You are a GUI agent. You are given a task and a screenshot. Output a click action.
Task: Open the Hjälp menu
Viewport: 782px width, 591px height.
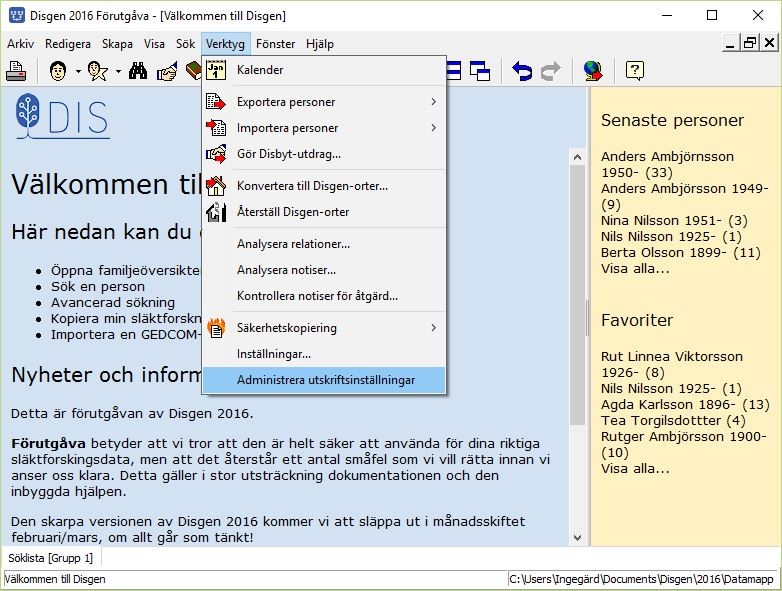coord(320,44)
